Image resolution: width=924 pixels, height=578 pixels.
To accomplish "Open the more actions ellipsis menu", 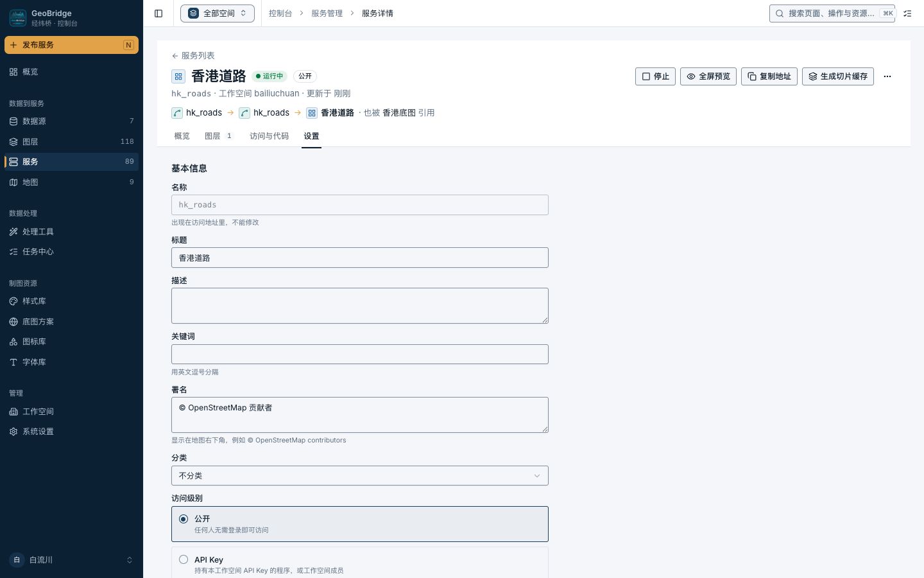I will pyautogui.click(x=887, y=76).
